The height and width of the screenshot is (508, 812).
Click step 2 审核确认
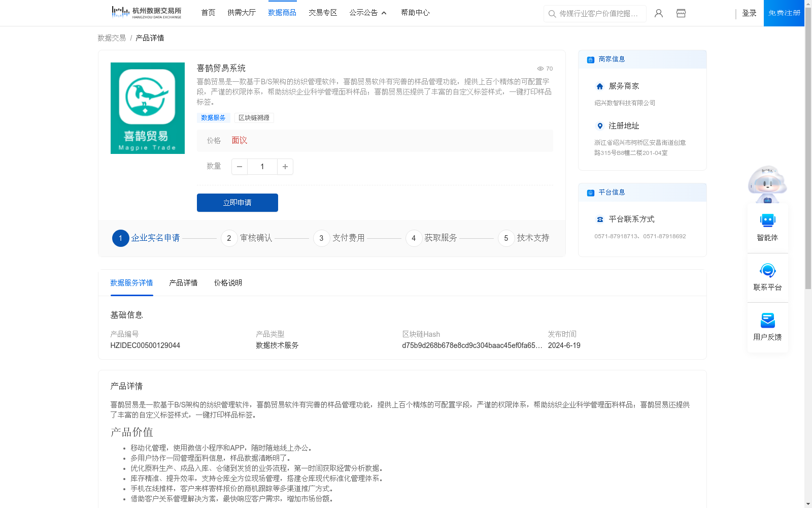(247, 238)
